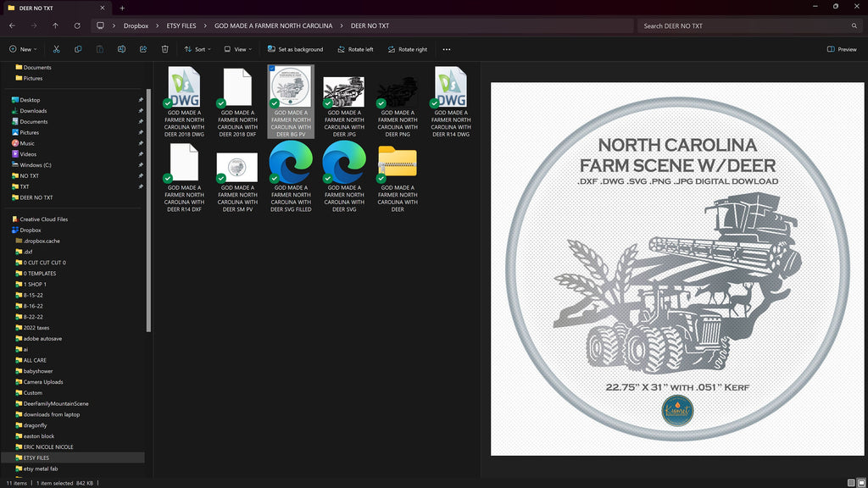Switch to Details view in status bar

pos(851,483)
